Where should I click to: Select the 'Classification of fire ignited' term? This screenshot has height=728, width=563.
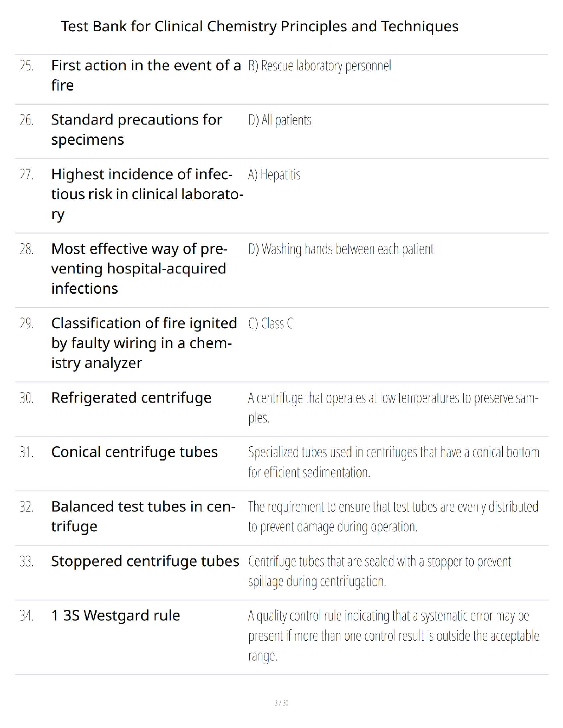click(x=144, y=343)
